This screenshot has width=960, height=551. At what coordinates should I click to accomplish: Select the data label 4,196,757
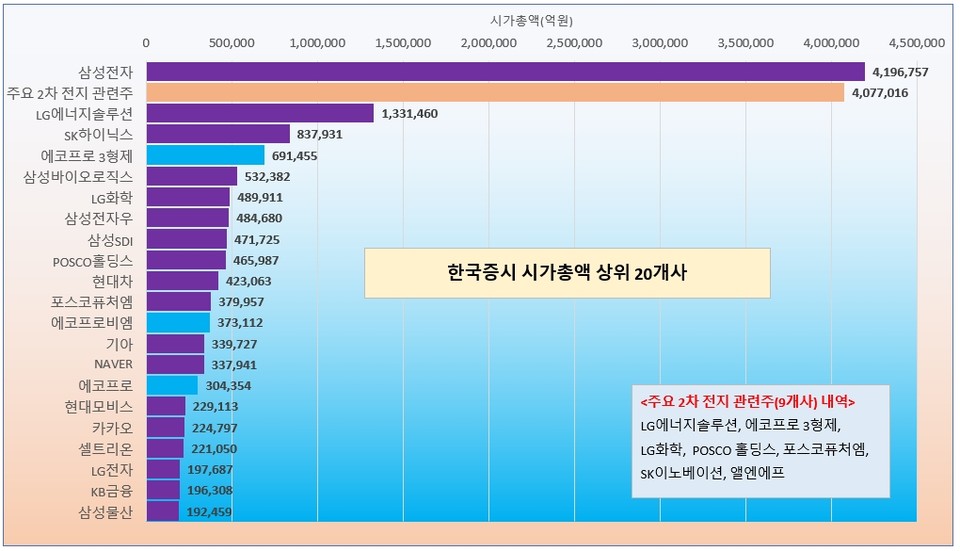click(900, 72)
